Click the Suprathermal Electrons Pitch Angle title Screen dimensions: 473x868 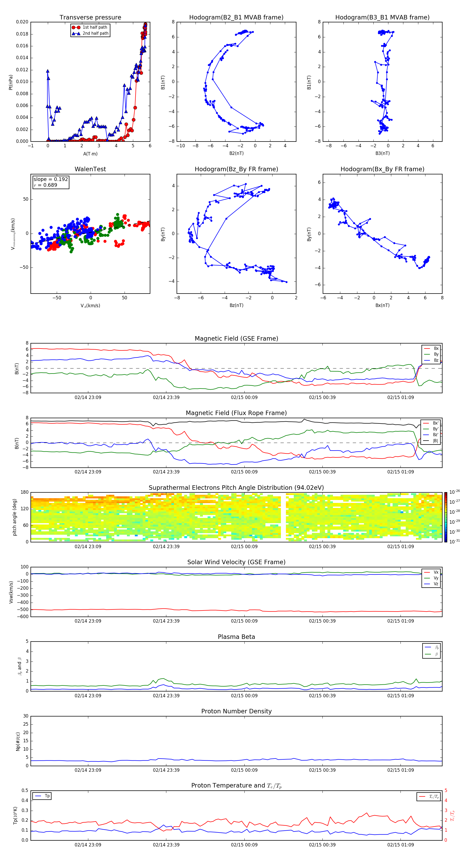[x=236, y=488]
